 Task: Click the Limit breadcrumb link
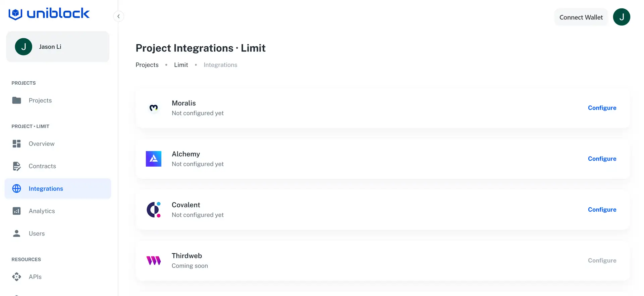pos(181,65)
